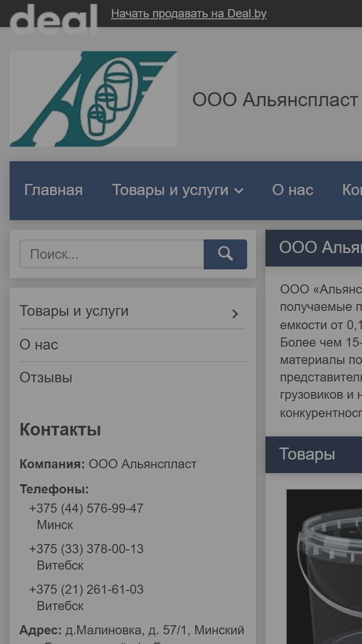Open О нас in the navigation bar
Image resolution: width=362 pixels, height=644 pixels.
(x=292, y=190)
